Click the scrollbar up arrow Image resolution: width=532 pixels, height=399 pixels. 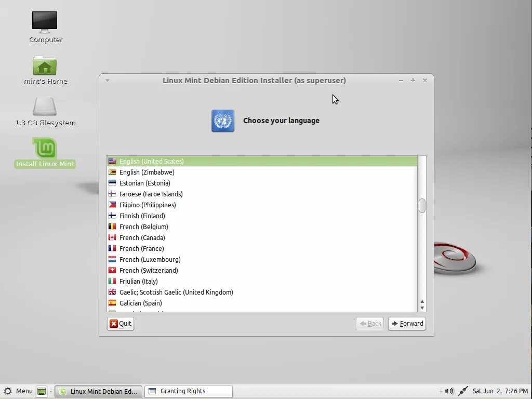(422, 302)
